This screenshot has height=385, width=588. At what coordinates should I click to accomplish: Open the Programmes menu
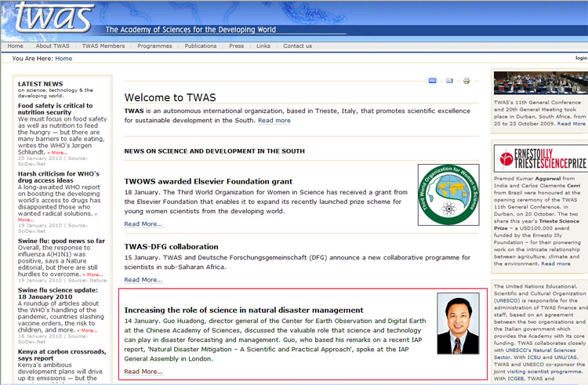[x=154, y=45]
